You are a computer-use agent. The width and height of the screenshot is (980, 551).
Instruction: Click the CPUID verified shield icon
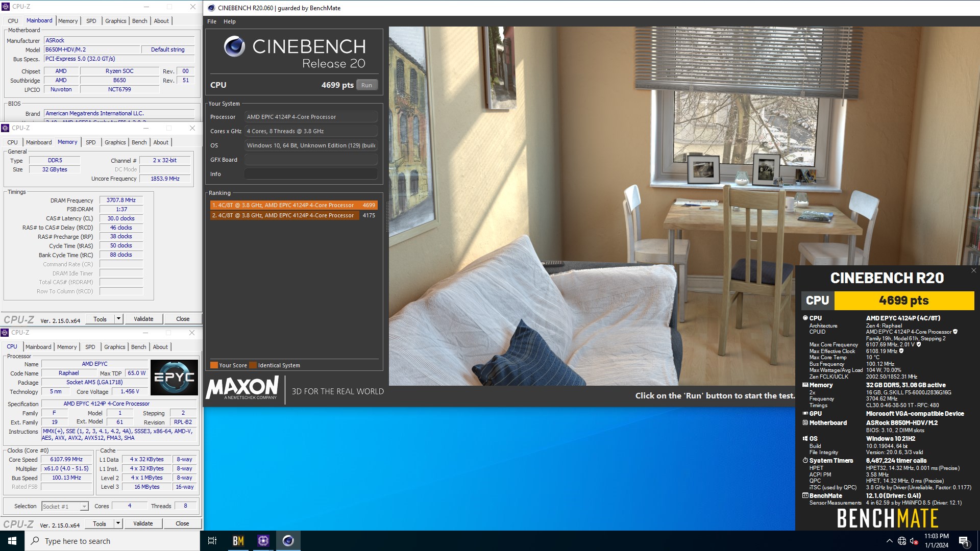[x=955, y=332]
